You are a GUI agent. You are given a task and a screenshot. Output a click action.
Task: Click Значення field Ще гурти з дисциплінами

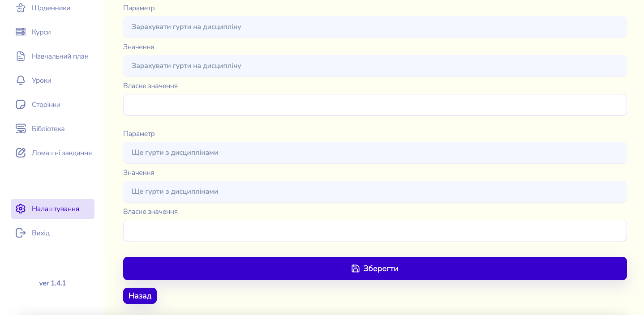point(375,192)
